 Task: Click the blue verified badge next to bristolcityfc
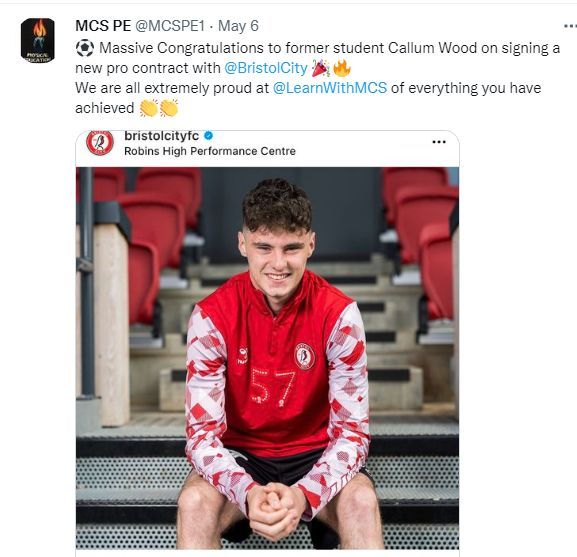(x=208, y=136)
